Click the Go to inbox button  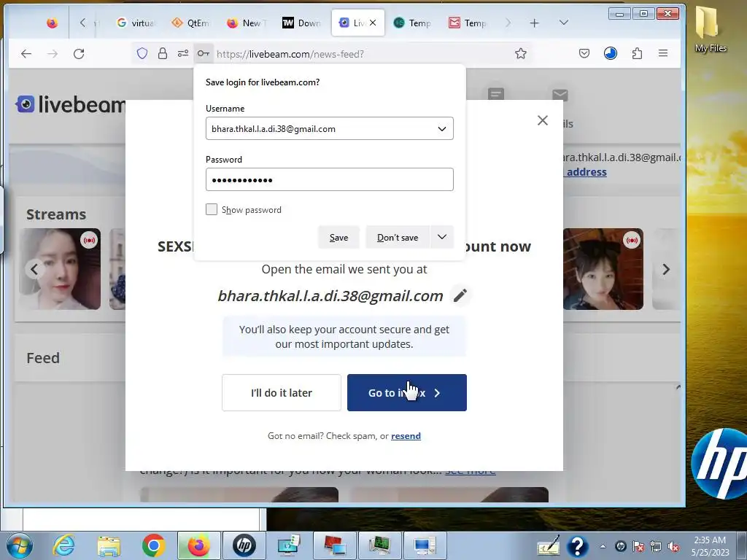pos(407,393)
